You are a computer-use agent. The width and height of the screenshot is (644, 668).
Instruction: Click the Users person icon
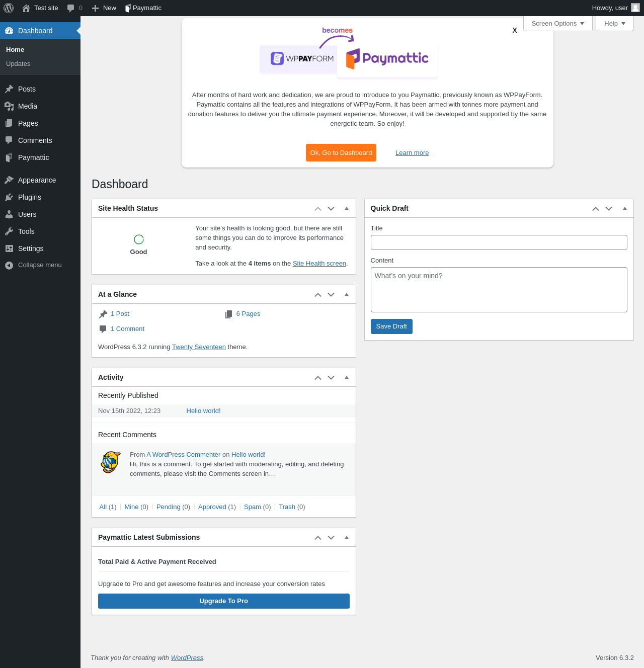[x=9, y=214]
